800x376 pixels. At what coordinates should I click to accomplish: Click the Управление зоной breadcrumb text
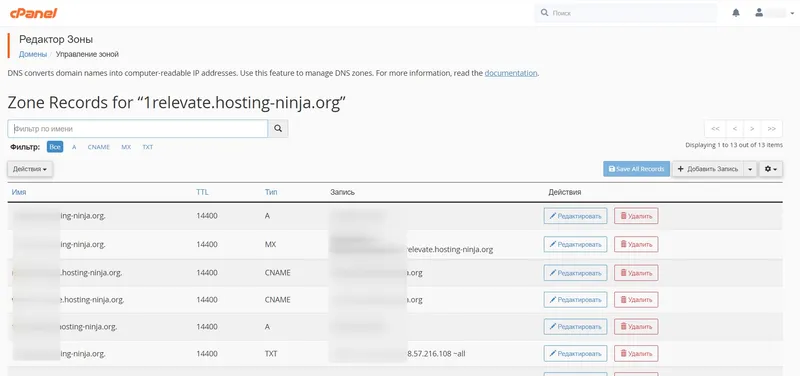pos(87,54)
